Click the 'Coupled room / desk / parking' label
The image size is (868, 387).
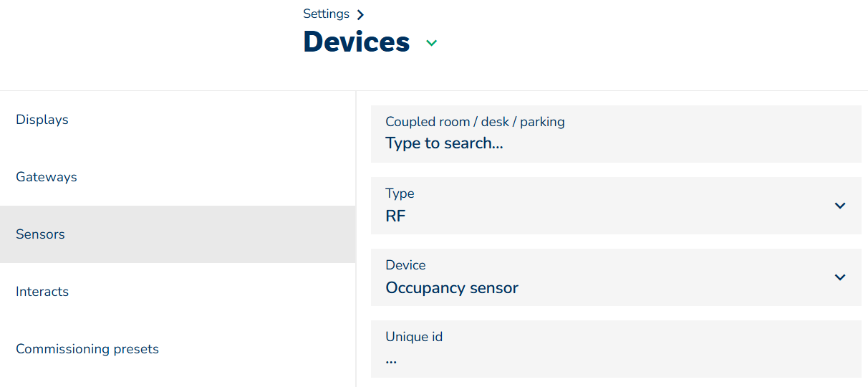tap(475, 122)
